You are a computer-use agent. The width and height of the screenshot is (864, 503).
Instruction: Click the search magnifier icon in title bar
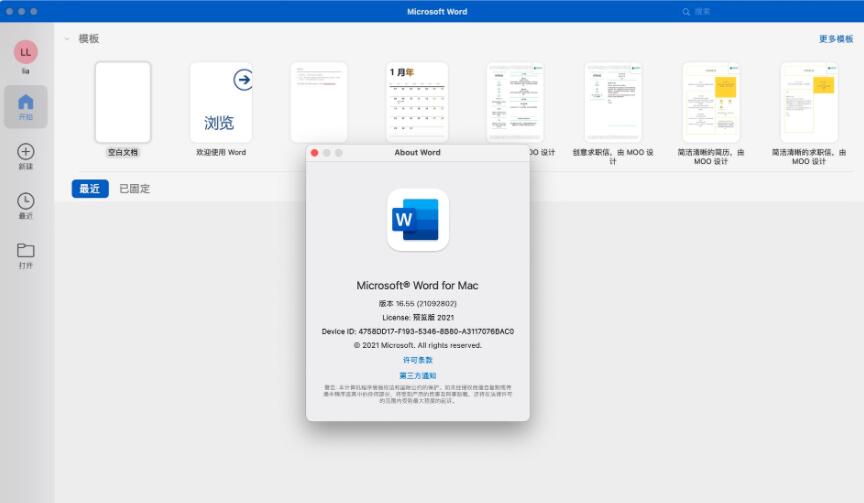[686, 12]
